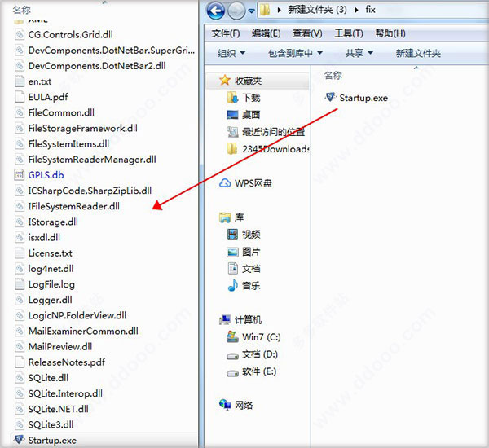Image resolution: width=489 pixels, height=448 pixels.
Task: Select the CG.Controls.Grid.dll file
Action: (x=64, y=34)
